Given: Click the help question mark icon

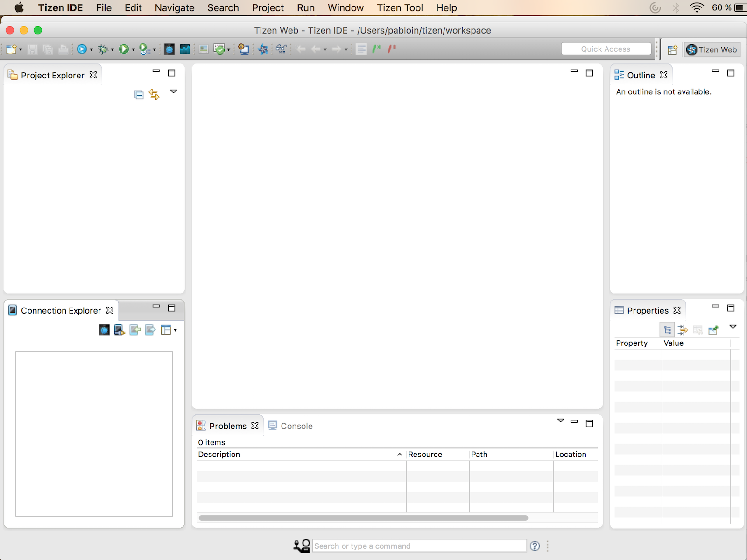Looking at the screenshot, I should pos(535,546).
